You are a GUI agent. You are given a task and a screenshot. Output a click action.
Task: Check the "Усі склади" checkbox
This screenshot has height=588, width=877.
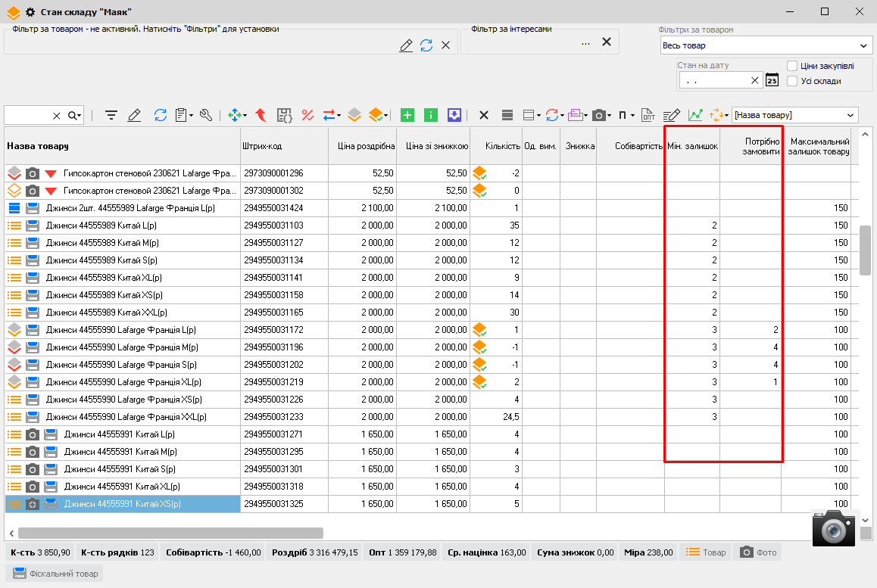point(792,81)
